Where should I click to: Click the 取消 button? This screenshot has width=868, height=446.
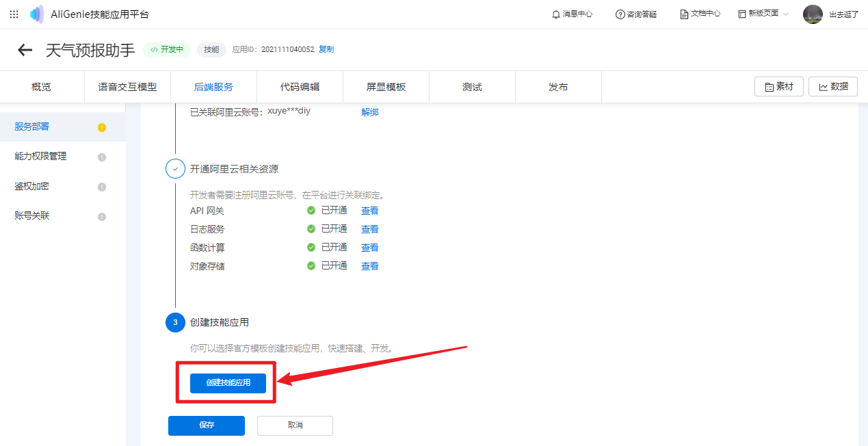295,425
